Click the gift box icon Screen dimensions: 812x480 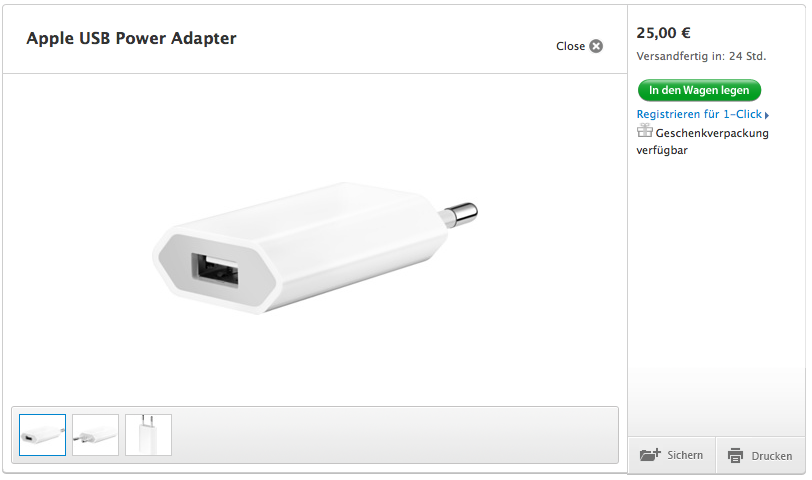(645, 130)
